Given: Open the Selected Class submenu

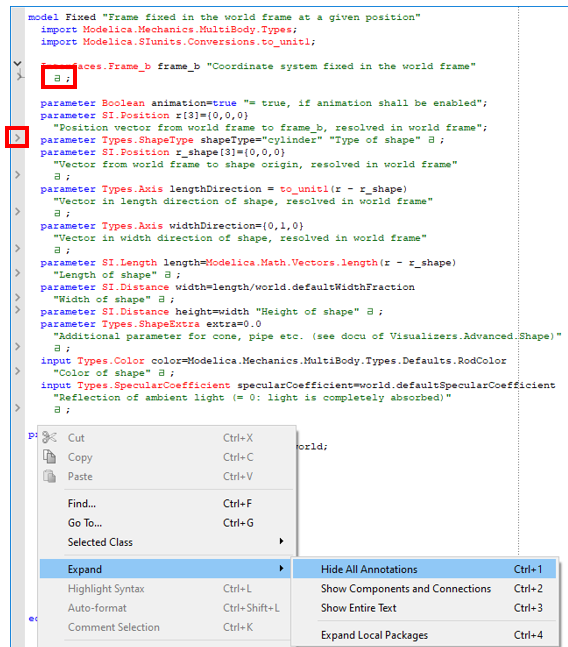Looking at the screenshot, I should [167, 542].
